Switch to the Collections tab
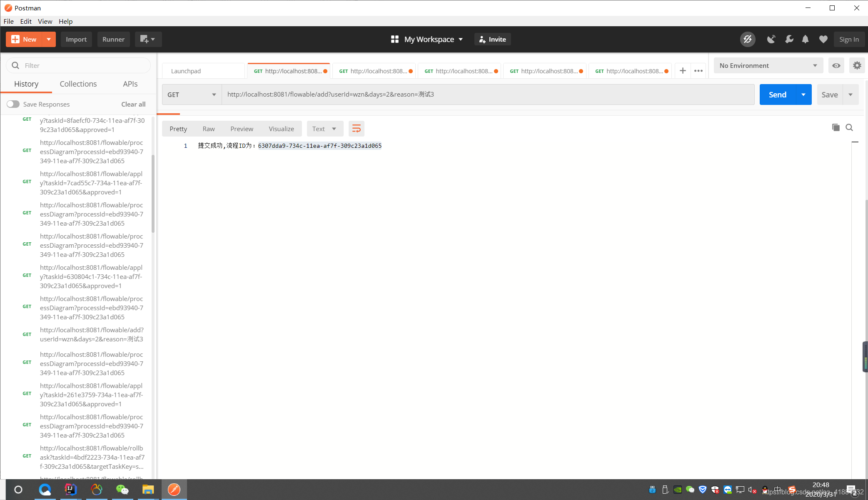868x500 pixels. (x=78, y=84)
